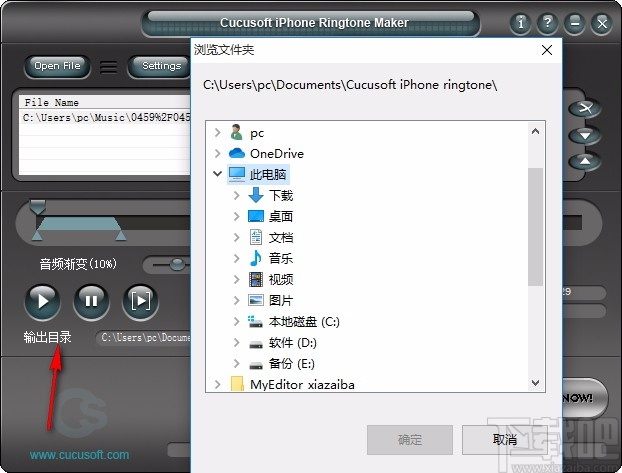622x473 pixels.
Task: Select the 下载 download arrow icon
Action: pos(256,195)
